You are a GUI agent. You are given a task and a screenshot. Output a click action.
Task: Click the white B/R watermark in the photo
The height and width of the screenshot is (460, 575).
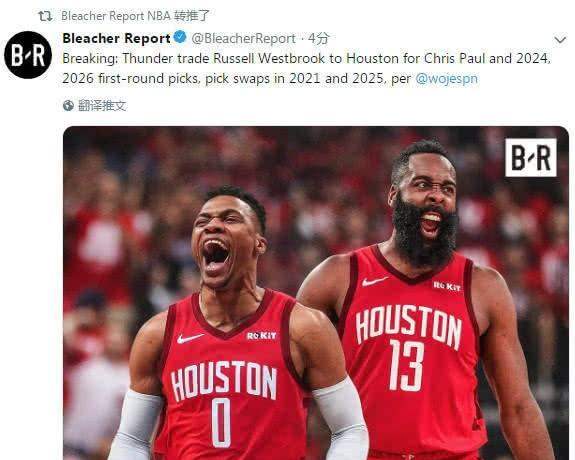(531, 157)
